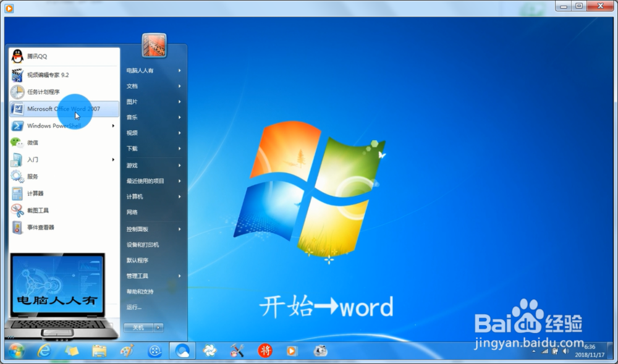The width and height of the screenshot is (618, 364).
Task: Expand the 控制面板 Control Panel arrow
Action: click(x=179, y=229)
